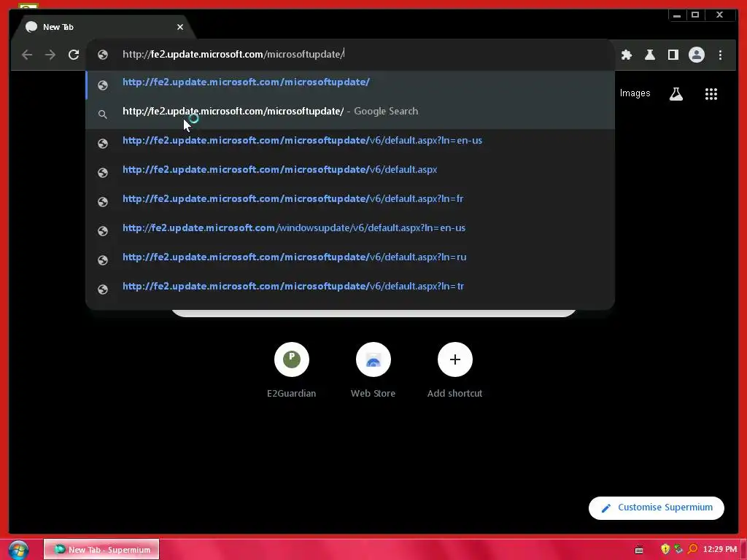Screen dimensions: 747x560
Task: Open the Windows Start orb
Action: (x=18, y=550)
